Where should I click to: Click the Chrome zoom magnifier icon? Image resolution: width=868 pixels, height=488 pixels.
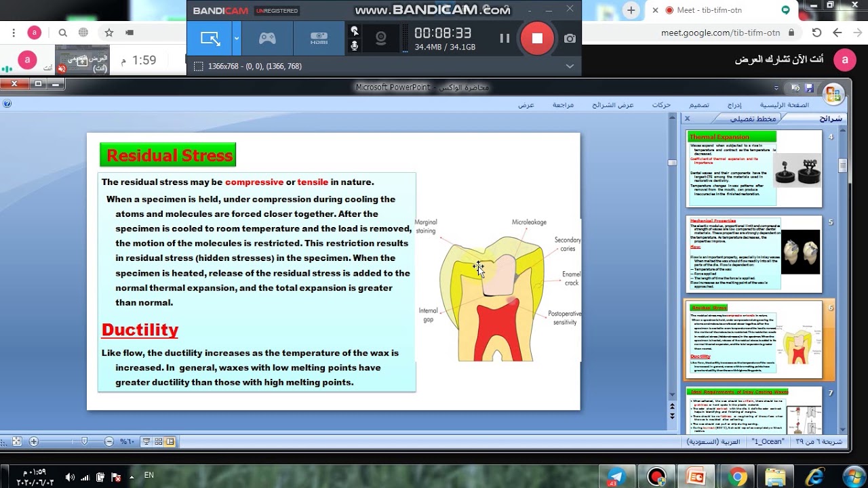[62, 33]
